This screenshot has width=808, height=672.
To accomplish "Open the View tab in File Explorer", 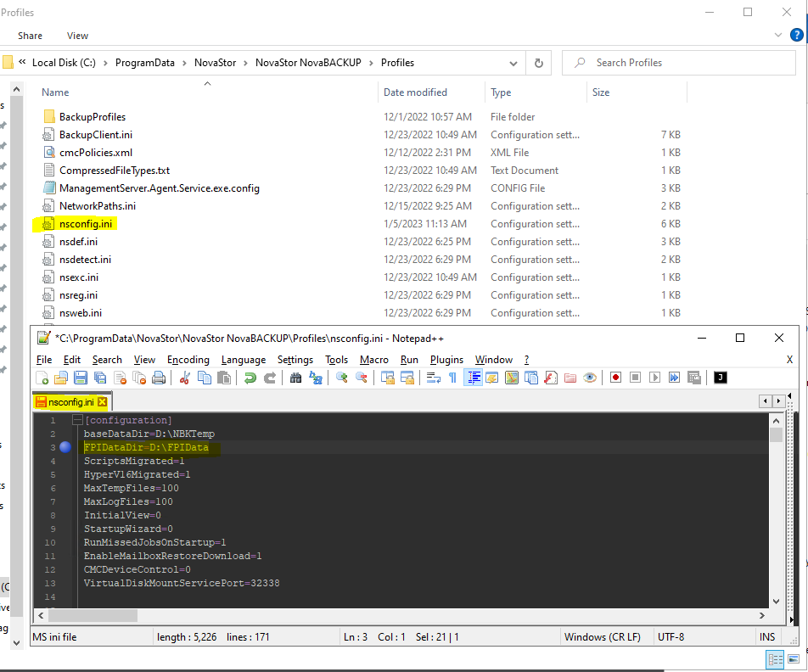I will (x=77, y=36).
